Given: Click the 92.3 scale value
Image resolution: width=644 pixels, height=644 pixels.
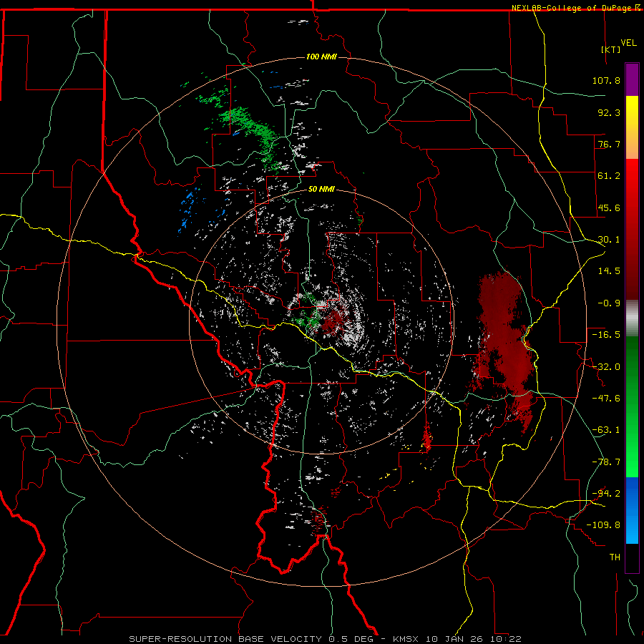Looking at the screenshot, I should point(609,112).
